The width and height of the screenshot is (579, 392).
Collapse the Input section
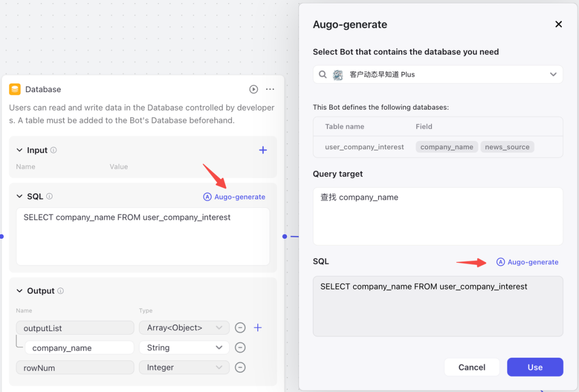click(x=20, y=150)
